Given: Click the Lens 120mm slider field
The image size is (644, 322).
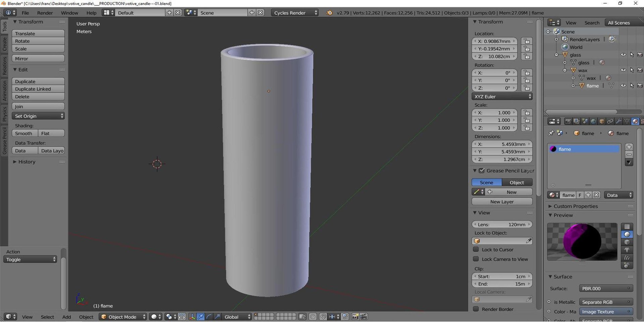Looking at the screenshot, I should pyautogui.click(x=502, y=224).
